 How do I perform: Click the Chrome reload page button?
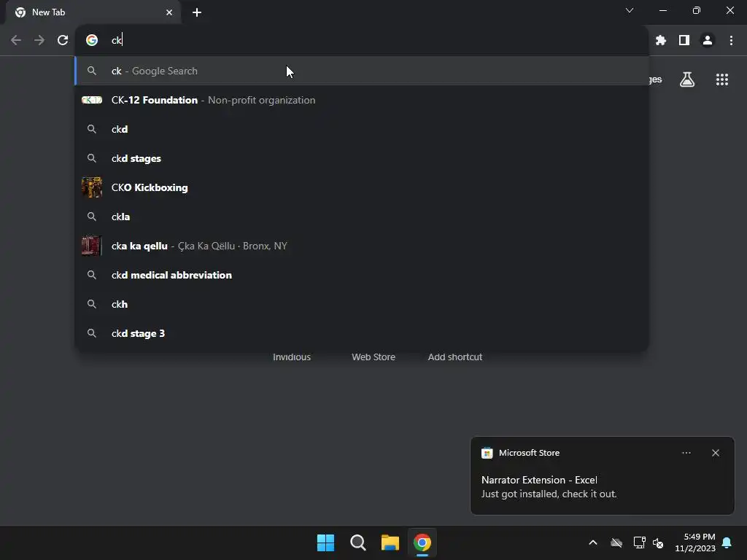[x=63, y=40]
